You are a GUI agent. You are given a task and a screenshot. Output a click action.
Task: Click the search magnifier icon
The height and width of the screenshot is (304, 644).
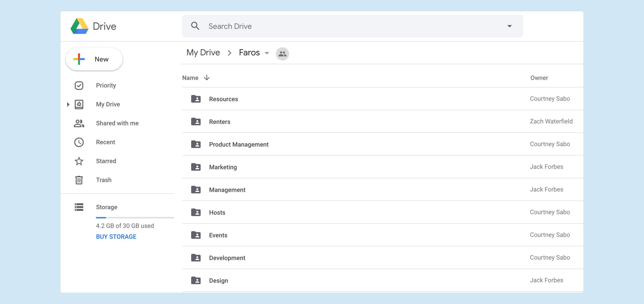[195, 26]
